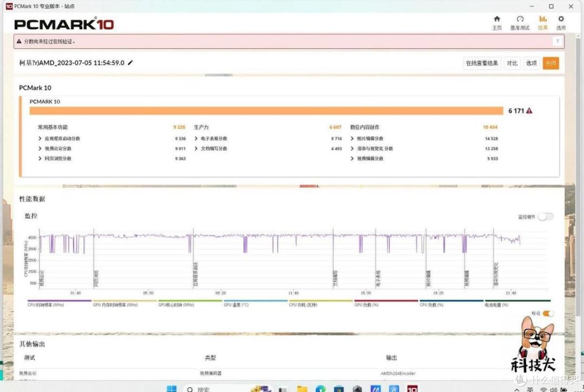Select the CPU 功耗 (瓦特) legend
Viewport: 584px width, 392px height.
click(x=321, y=303)
